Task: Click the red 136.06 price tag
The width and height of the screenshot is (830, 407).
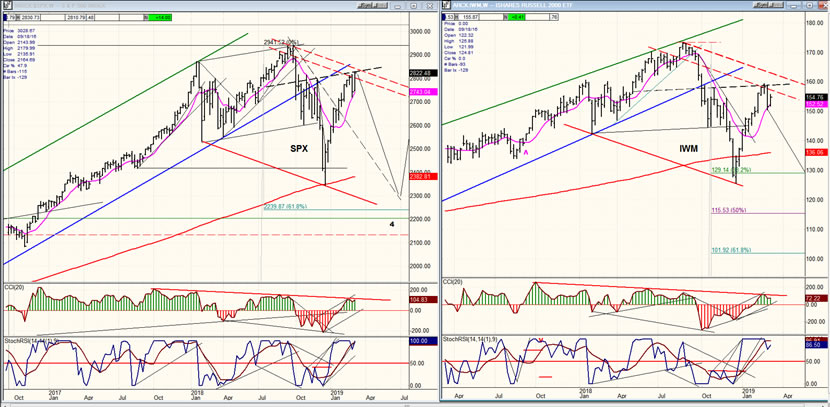Action: tap(817, 152)
